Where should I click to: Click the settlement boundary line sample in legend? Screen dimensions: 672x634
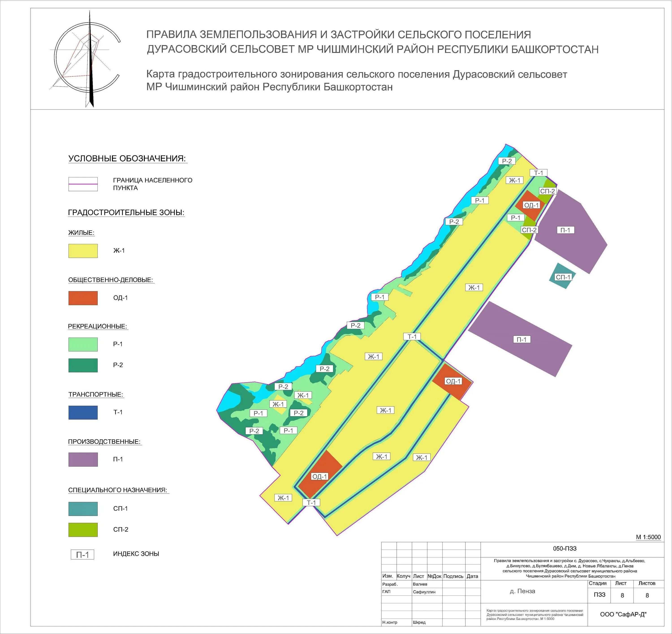[x=83, y=184]
